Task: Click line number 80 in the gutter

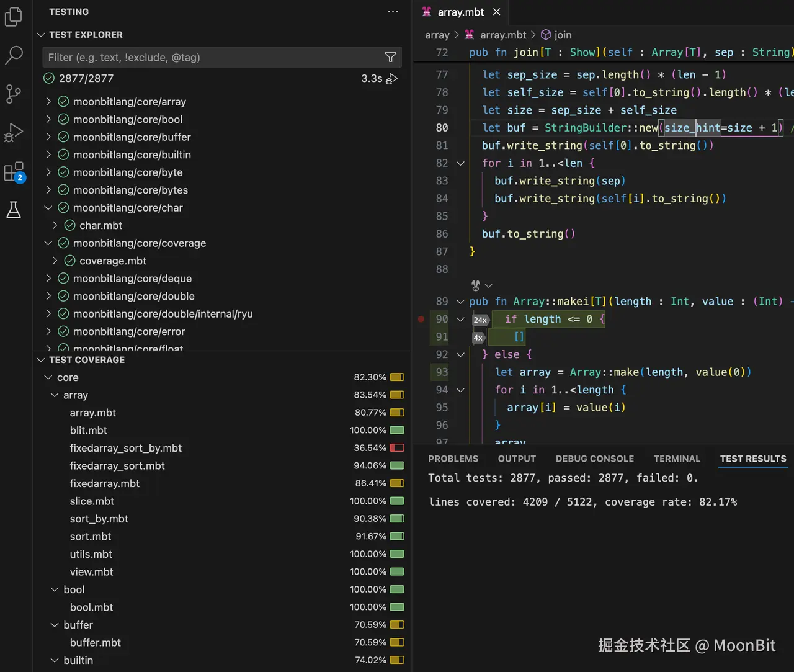Action: [x=442, y=127]
